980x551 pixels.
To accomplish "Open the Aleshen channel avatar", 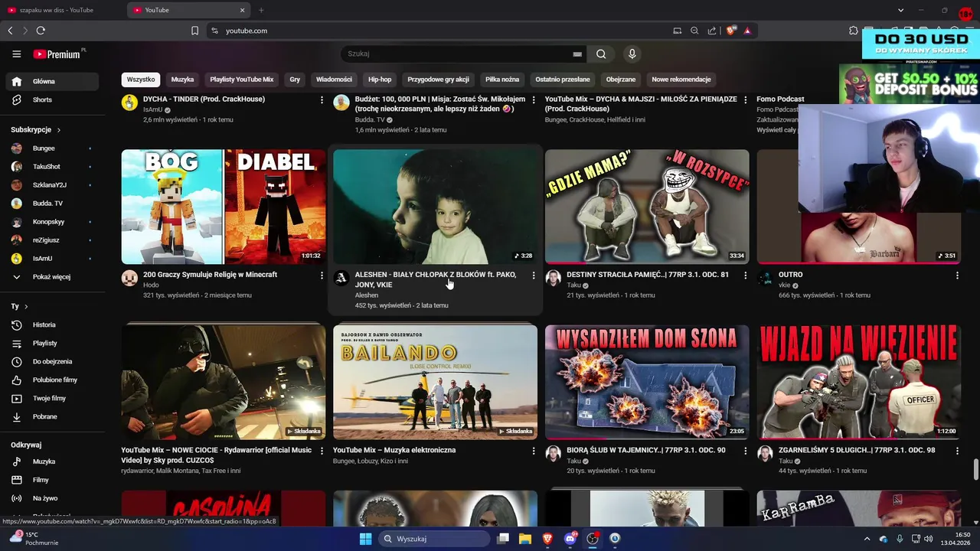I will pyautogui.click(x=341, y=278).
